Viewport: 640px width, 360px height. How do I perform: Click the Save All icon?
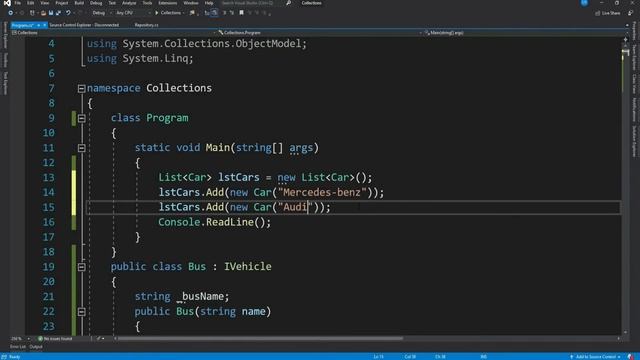(58, 13)
